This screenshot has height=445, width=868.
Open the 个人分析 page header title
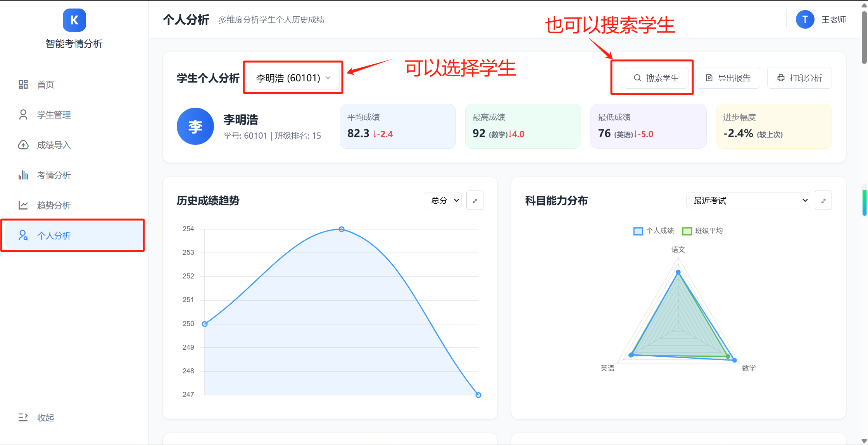click(186, 19)
